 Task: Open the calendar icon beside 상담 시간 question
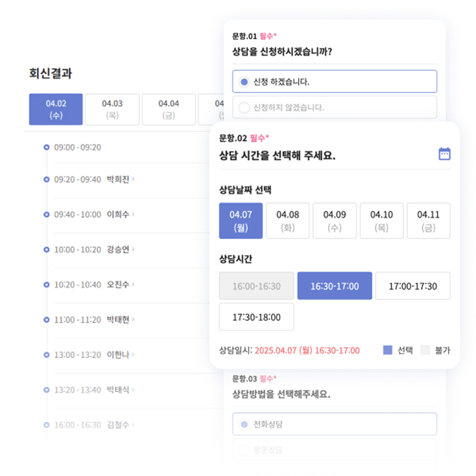(x=444, y=154)
